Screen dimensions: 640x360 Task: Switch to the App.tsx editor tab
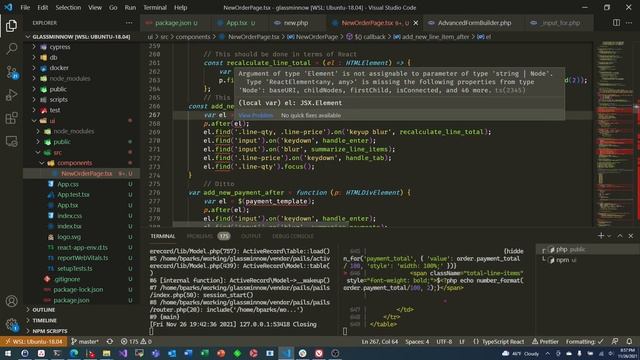coord(239,23)
